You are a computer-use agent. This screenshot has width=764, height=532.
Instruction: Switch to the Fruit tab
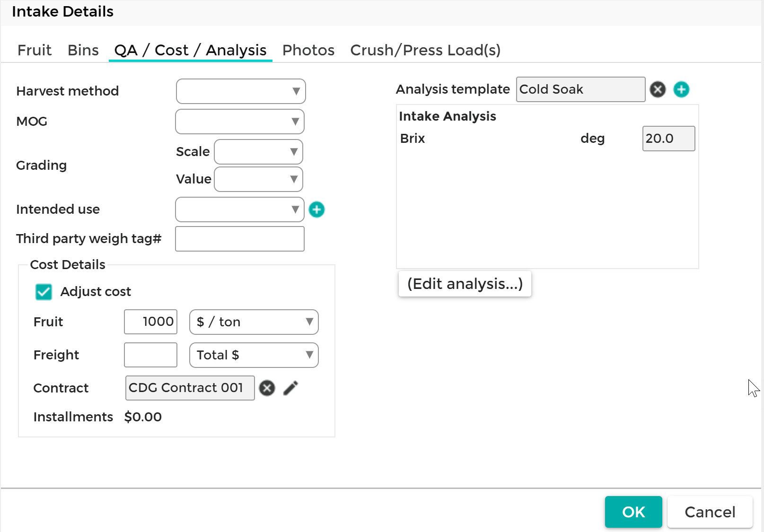click(35, 50)
